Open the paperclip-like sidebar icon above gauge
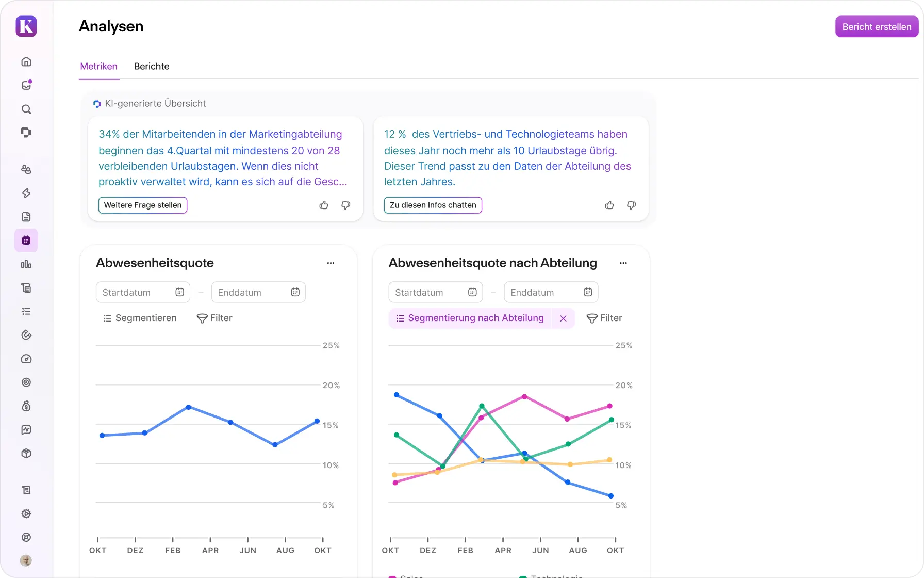Screen dimensions: 924x578 point(26,335)
